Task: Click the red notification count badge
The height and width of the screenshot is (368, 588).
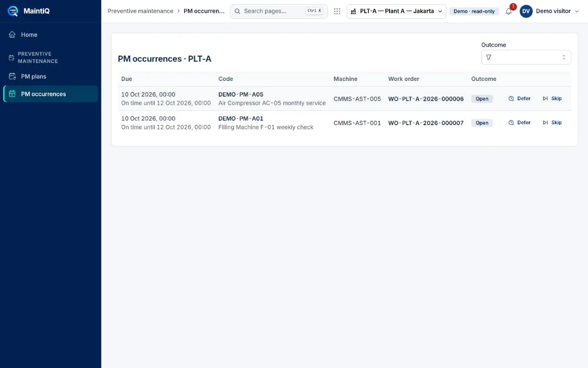Action: (x=513, y=7)
